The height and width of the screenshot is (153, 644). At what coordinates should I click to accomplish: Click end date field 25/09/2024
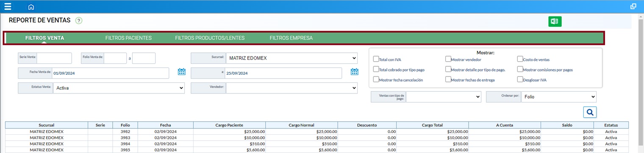point(283,73)
